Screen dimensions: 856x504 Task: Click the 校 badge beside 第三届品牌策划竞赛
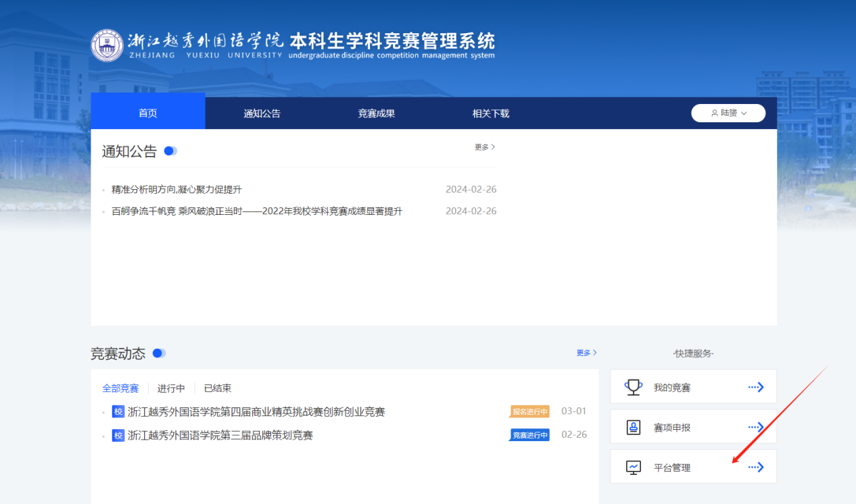click(118, 435)
